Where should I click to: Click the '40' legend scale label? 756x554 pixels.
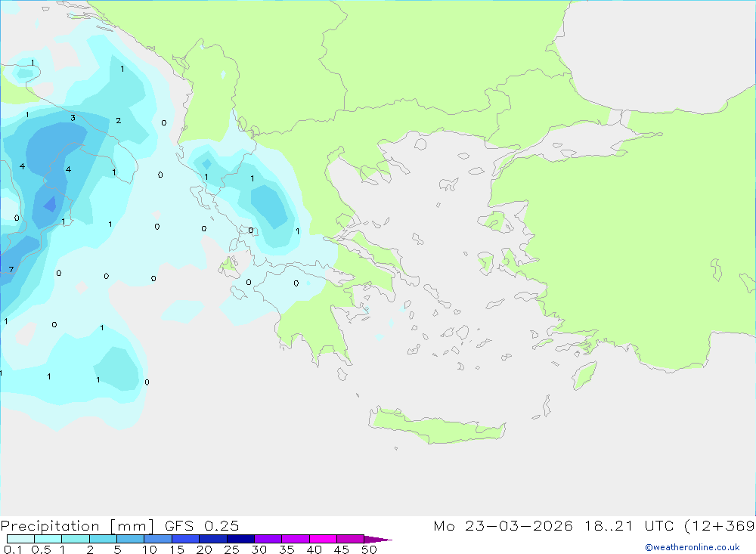(314, 549)
